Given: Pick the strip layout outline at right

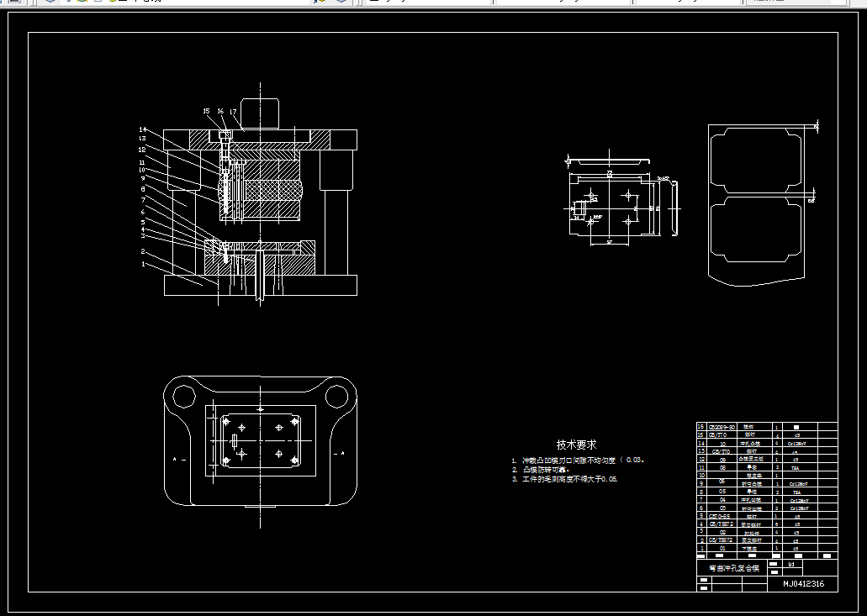Looking at the screenshot, I should 756,205.
